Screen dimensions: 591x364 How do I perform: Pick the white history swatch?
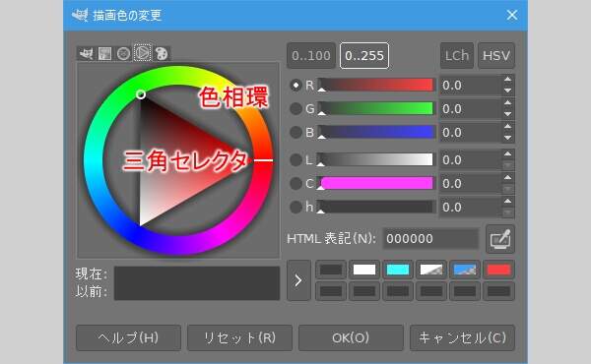pyautogui.click(x=364, y=270)
